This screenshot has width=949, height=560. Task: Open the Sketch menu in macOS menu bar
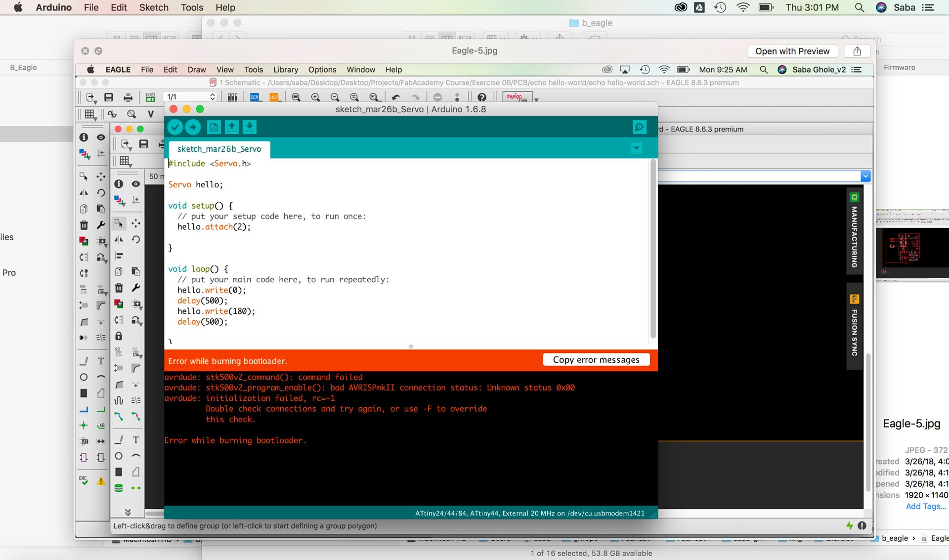[154, 7]
